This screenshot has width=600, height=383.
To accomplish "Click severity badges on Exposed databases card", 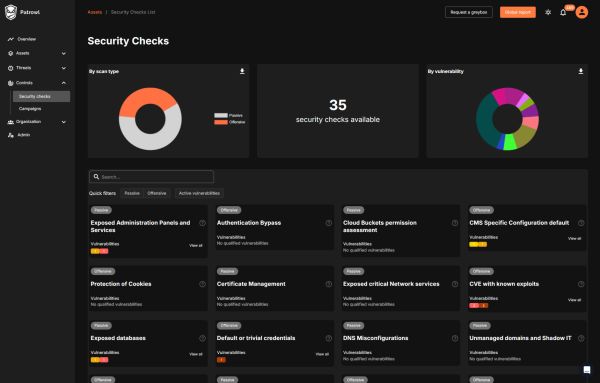I will click(x=99, y=360).
